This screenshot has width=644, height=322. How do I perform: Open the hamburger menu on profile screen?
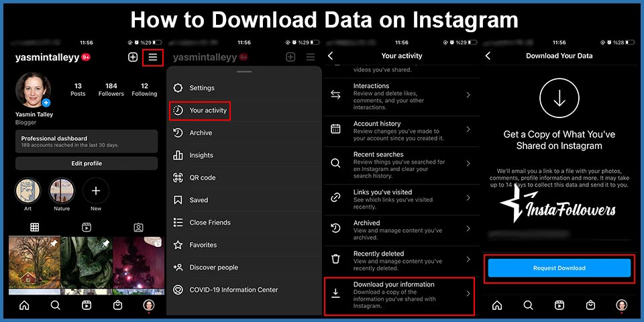(153, 58)
